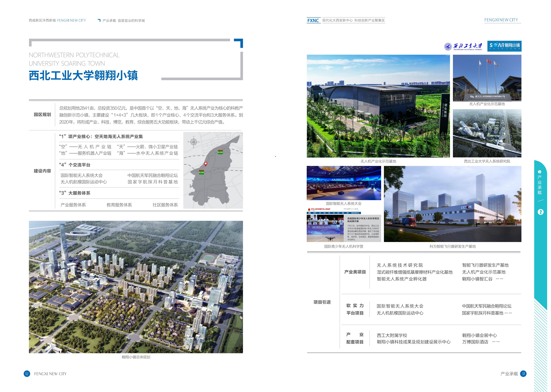Click the header text 产业承载 宜居宜业的科学城

pos(124,21)
